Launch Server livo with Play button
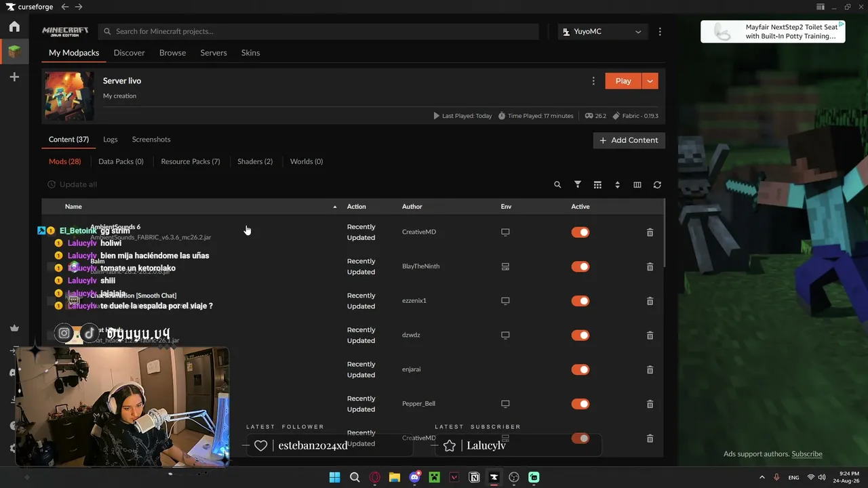868x488 pixels. [623, 81]
